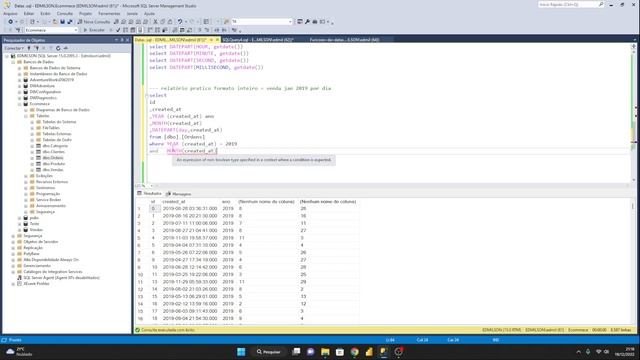Viewport: 640px width, 360px height.
Task: Expand the DWAdventure database node
Action: (x=20, y=86)
